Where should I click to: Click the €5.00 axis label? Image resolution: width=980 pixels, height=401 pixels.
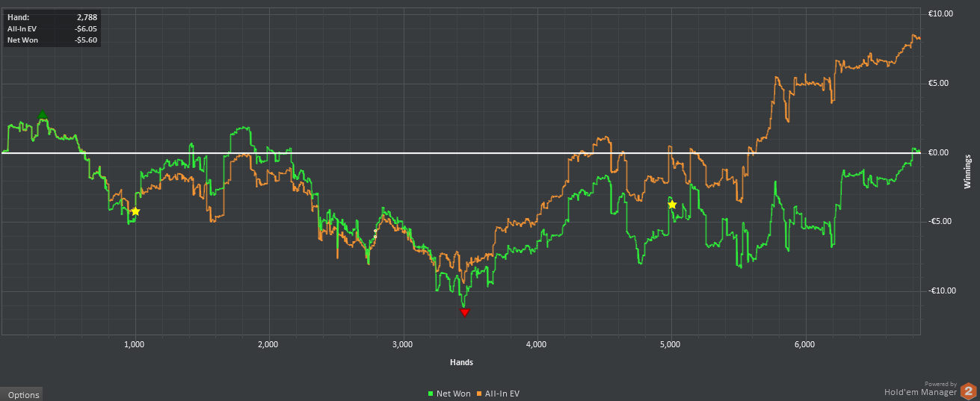tap(940, 83)
